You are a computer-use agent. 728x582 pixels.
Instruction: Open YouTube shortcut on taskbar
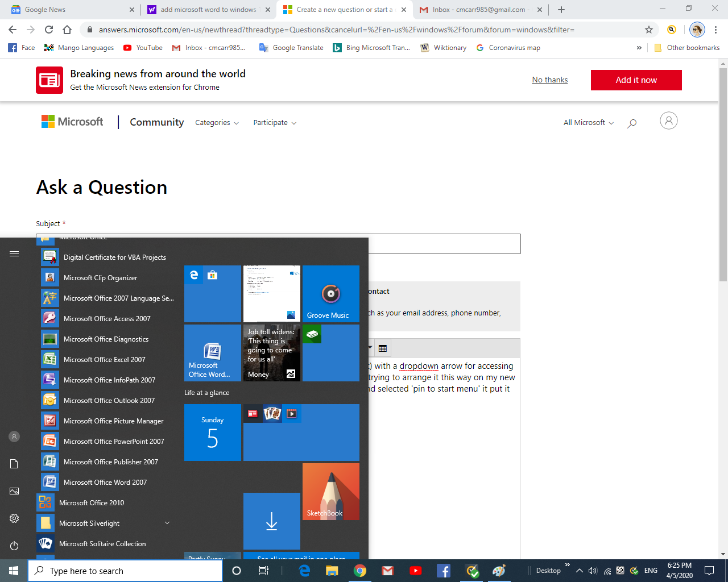416,571
